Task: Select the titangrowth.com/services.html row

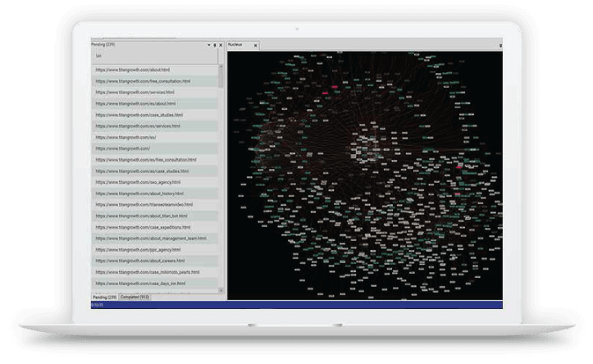Action: coord(154,92)
